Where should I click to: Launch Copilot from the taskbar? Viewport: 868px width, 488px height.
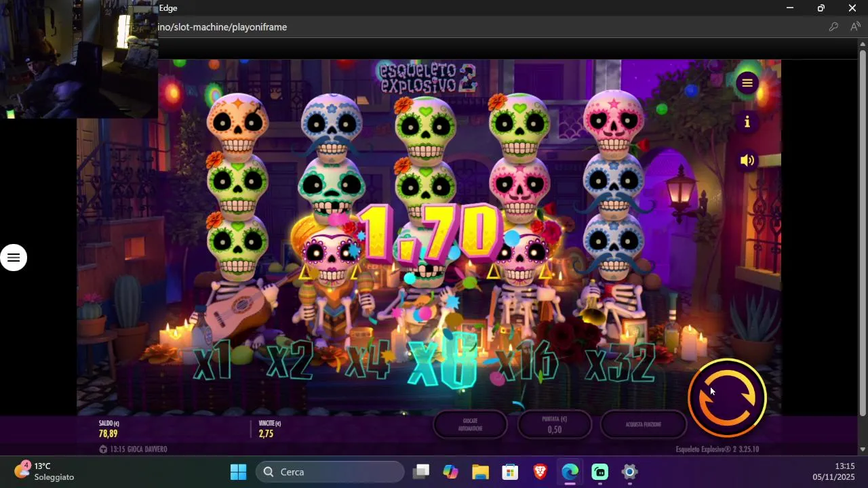point(451,472)
